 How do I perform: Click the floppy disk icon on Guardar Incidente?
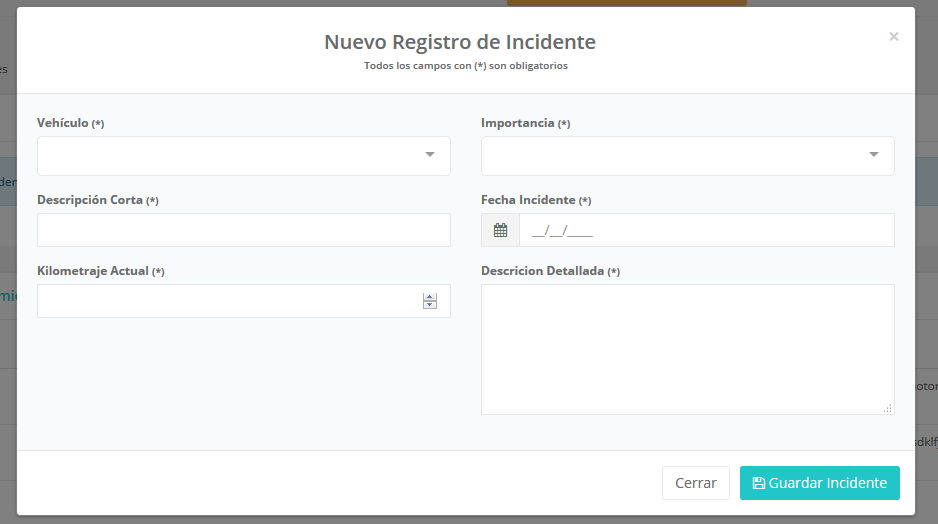coord(758,483)
